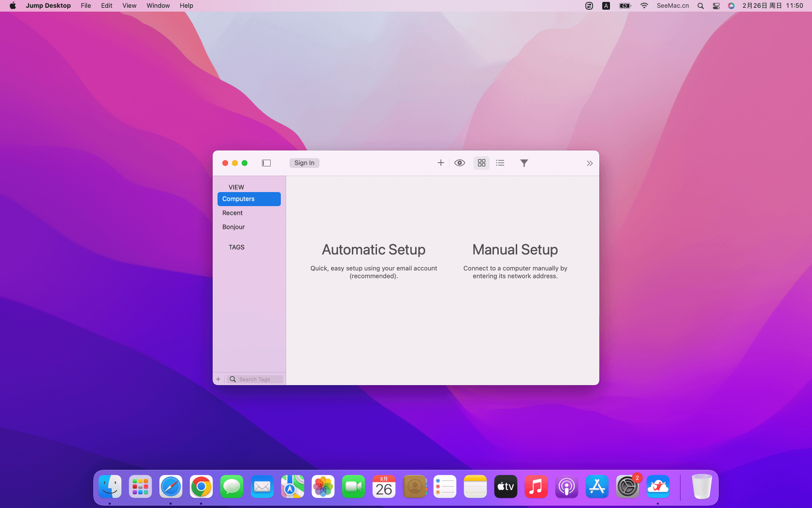The width and height of the screenshot is (812, 508).
Task: Open the File menu
Action: tap(86, 6)
